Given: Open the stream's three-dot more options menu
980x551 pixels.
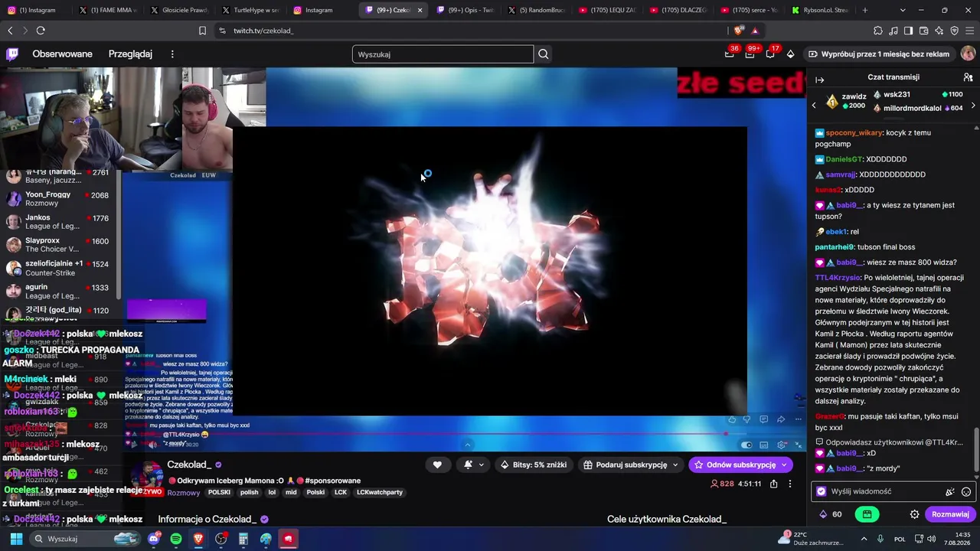Looking at the screenshot, I should point(790,484).
